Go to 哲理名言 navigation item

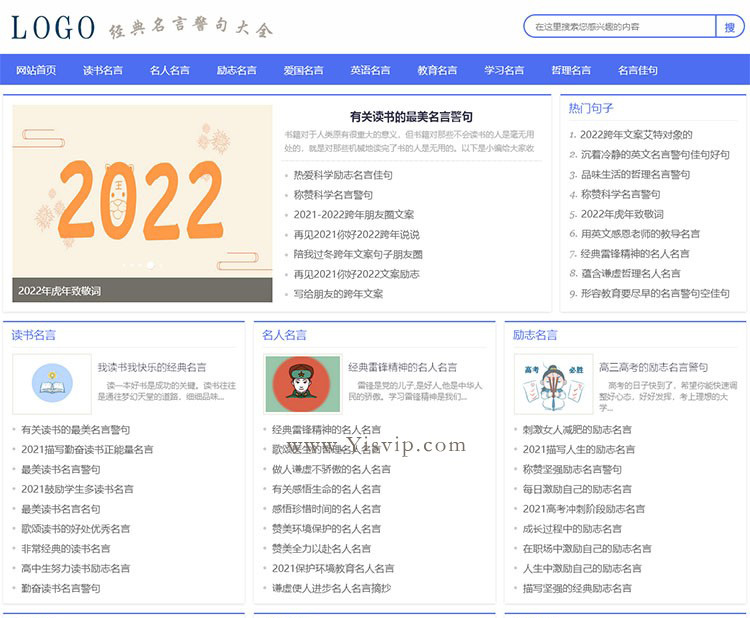pos(571,70)
